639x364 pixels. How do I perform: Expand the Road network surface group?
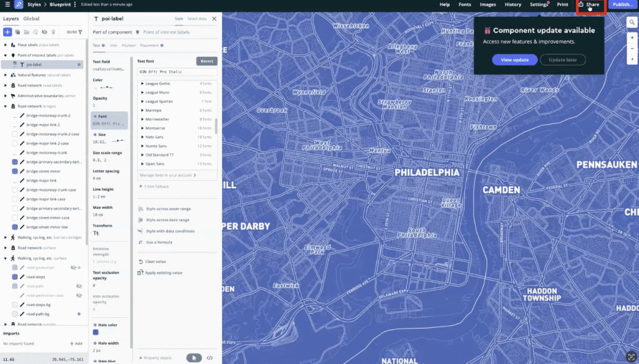[x=5, y=247]
